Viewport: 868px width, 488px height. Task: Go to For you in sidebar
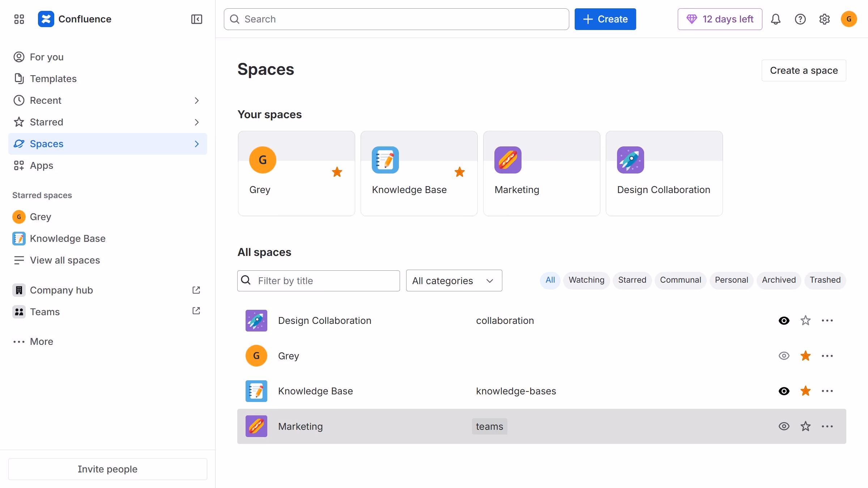pyautogui.click(x=107, y=57)
